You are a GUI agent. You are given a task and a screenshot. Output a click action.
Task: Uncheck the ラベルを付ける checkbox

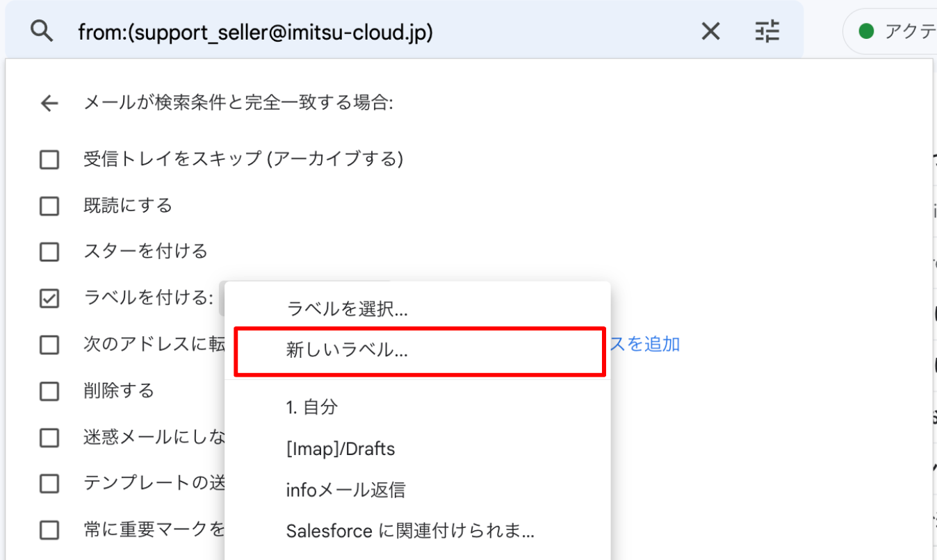point(49,298)
